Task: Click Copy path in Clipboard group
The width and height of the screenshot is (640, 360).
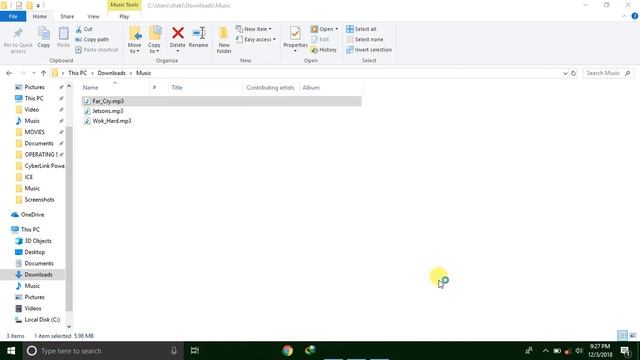Action: click(92, 40)
